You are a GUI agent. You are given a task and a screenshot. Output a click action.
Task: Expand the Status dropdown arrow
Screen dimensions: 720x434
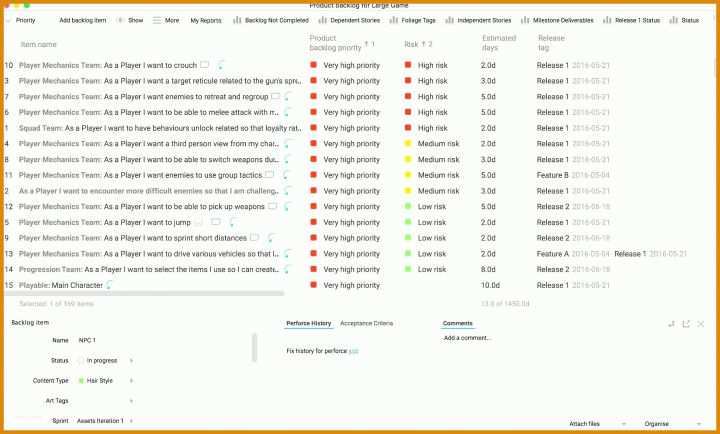(x=131, y=361)
